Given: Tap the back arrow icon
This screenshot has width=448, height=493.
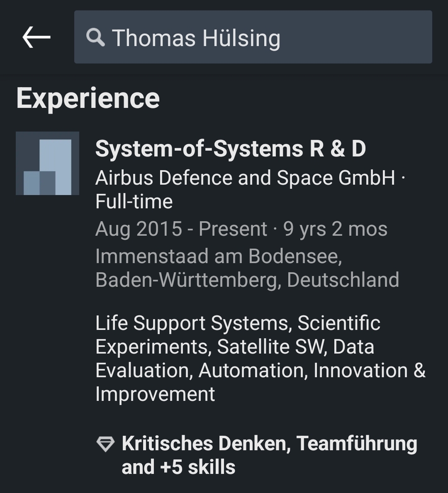Looking at the screenshot, I should (37, 37).
